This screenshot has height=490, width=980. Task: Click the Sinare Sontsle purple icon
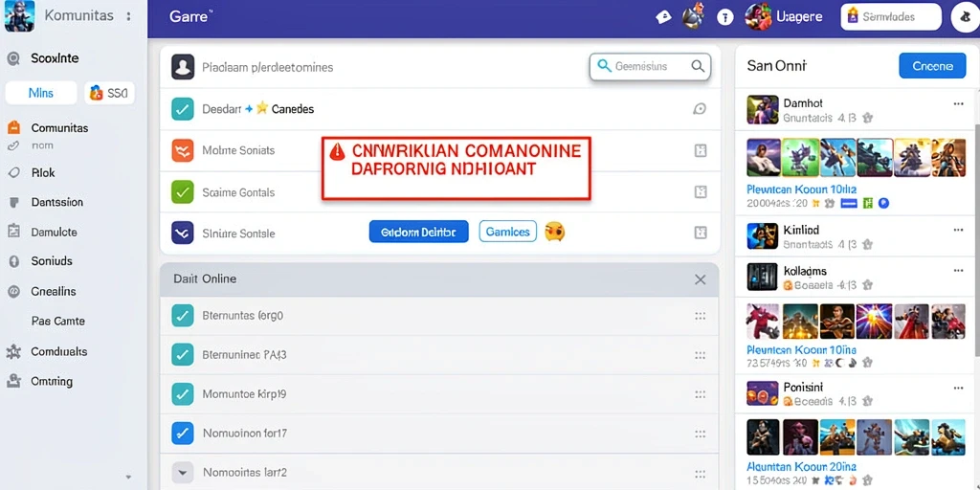(183, 234)
